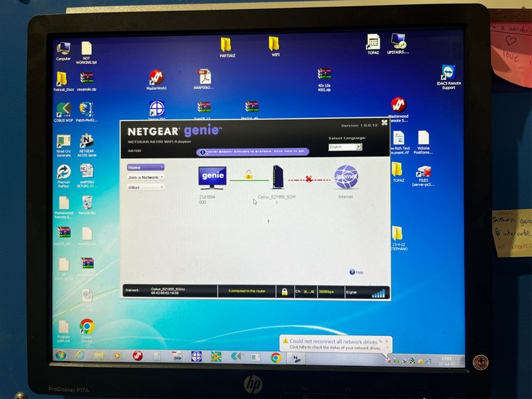Open the WIFI folder on the desktop
532x399 pixels.
pyautogui.click(x=274, y=46)
